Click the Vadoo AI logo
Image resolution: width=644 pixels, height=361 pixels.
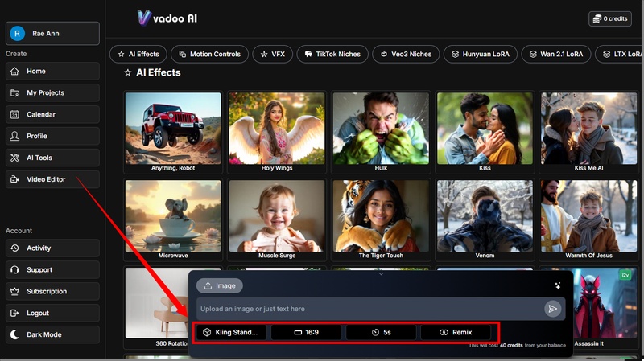(167, 18)
